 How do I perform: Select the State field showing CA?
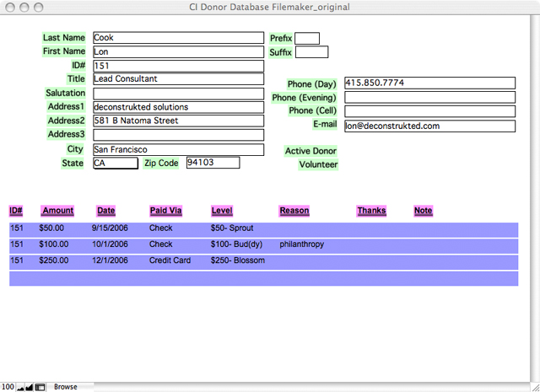(115, 164)
